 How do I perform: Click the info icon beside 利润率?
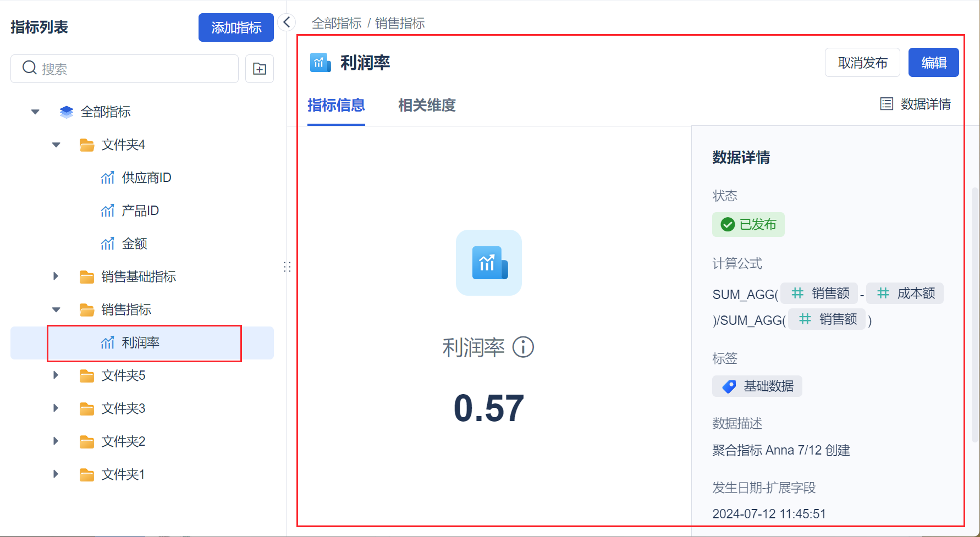(x=523, y=347)
